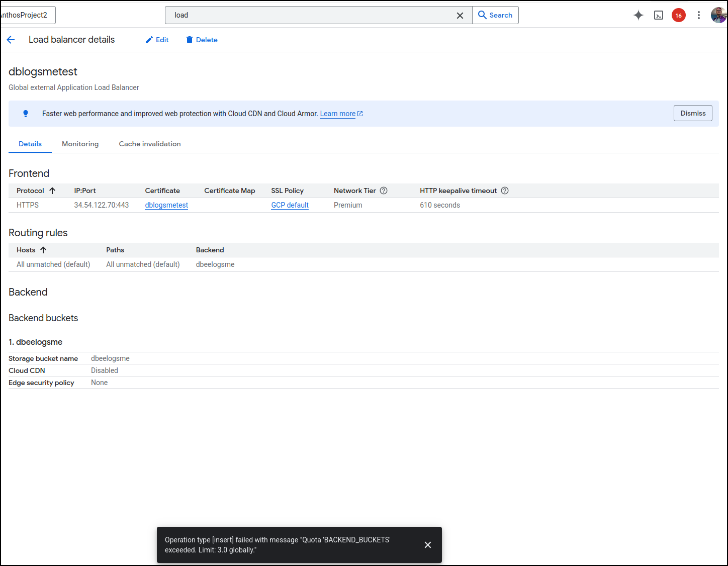728x566 pixels.
Task: Sort by Protocol column arrow
Action: tap(52, 191)
